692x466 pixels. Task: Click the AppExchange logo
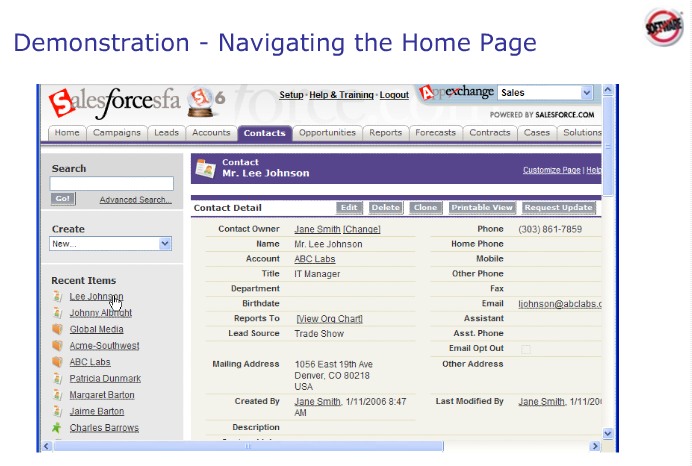tap(456, 93)
